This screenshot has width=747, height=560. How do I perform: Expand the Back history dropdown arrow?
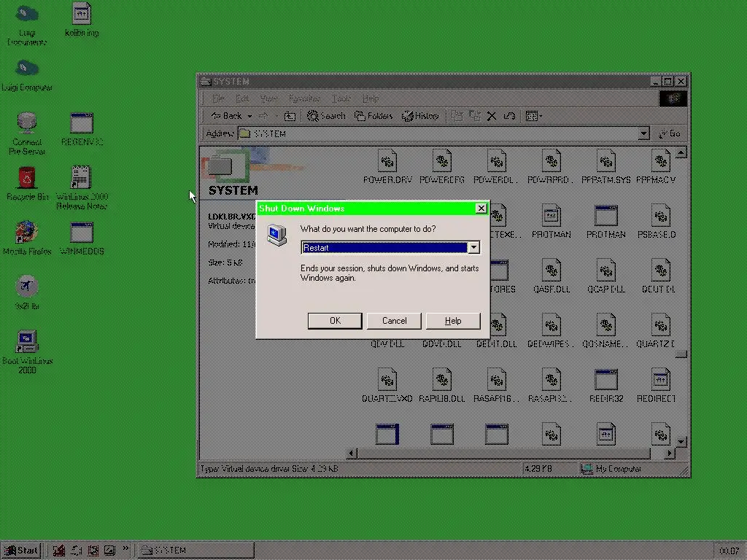pyautogui.click(x=249, y=116)
